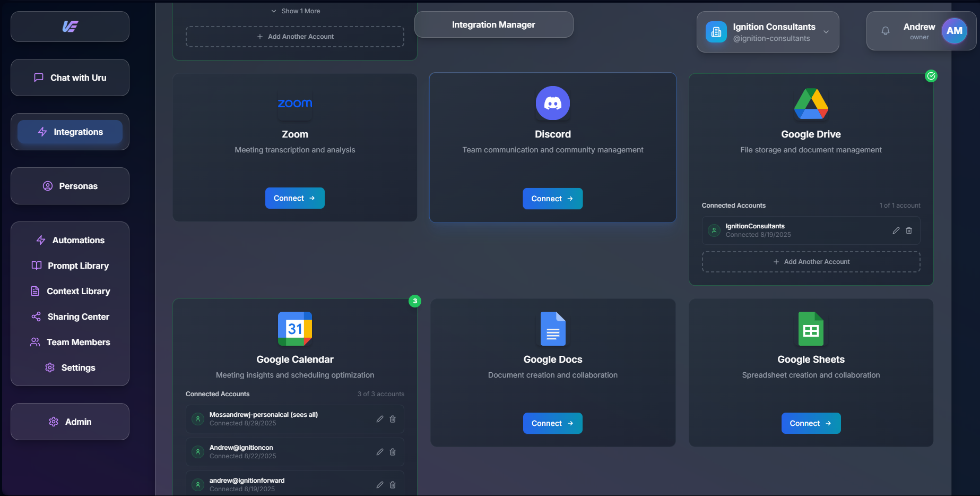Open the Prompt Library
Screen dimensions: 980x496
tap(70, 266)
